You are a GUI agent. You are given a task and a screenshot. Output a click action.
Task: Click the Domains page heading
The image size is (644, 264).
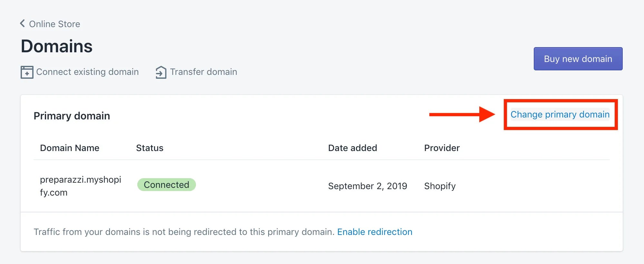tap(56, 46)
